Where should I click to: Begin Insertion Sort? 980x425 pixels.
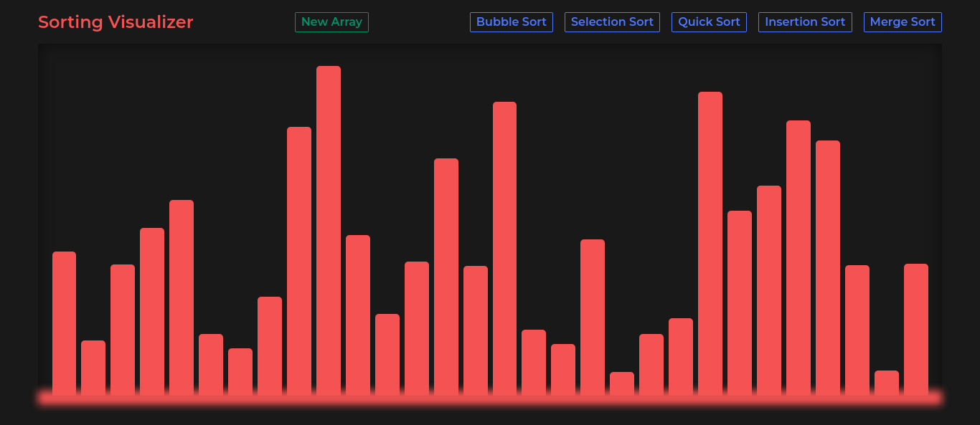(x=805, y=22)
